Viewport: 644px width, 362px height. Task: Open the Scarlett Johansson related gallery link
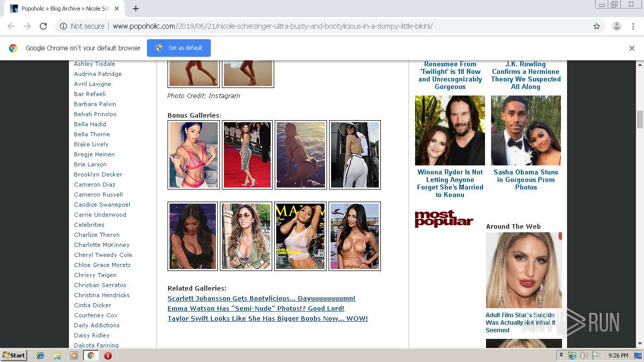click(261, 299)
